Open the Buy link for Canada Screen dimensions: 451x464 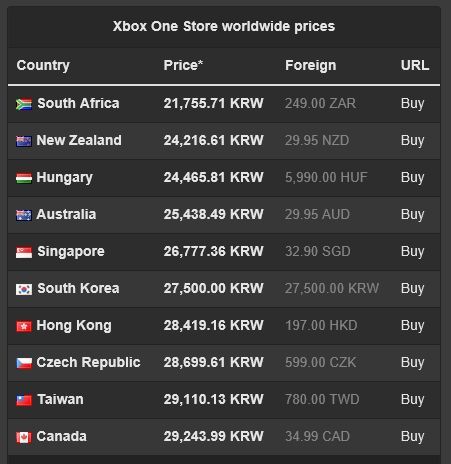[412, 437]
